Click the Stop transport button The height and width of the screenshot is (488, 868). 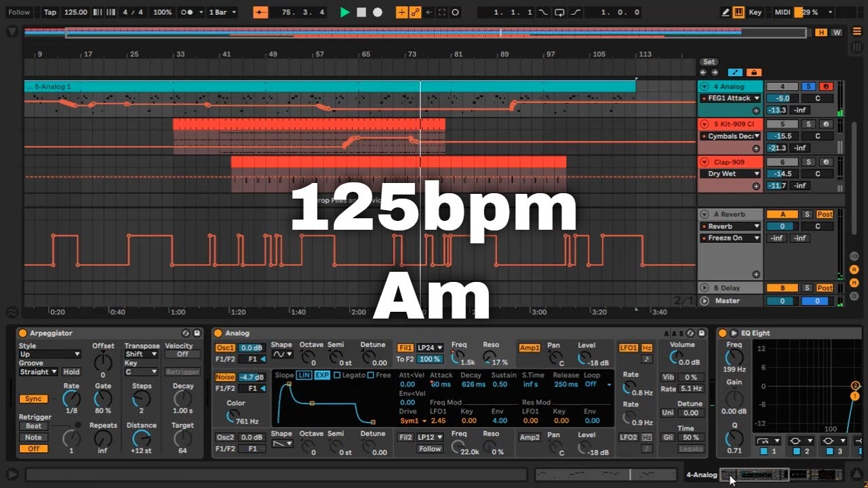(361, 12)
